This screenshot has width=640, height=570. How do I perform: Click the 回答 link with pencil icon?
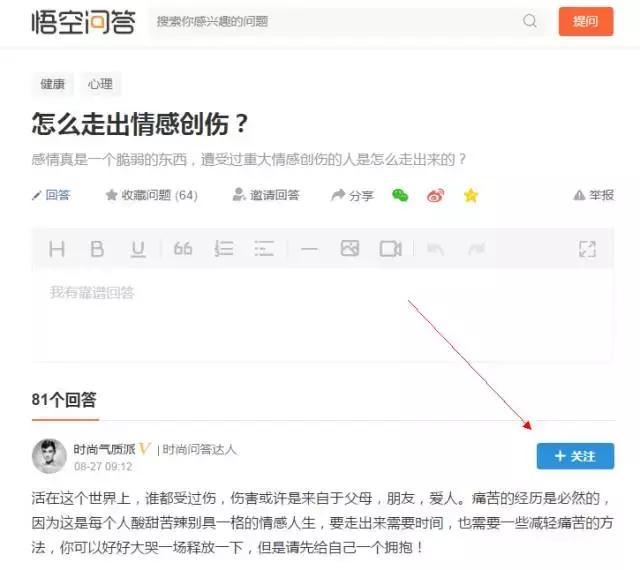tap(51, 195)
